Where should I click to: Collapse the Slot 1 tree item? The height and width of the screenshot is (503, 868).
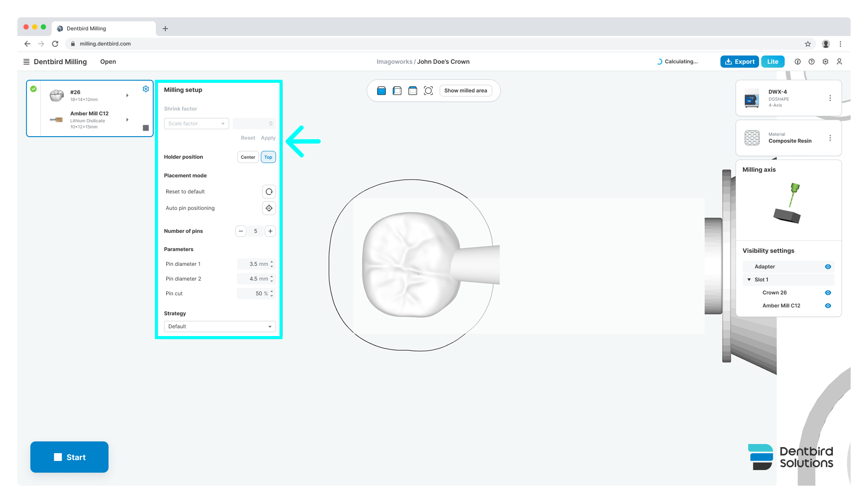[x=749, y=280]
